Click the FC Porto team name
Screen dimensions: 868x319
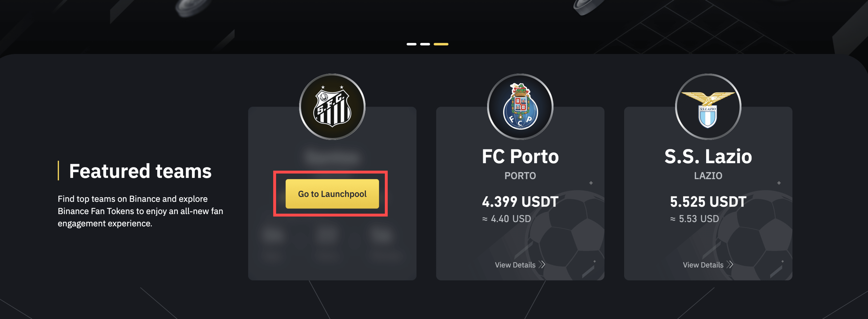(x=520, y=156)
